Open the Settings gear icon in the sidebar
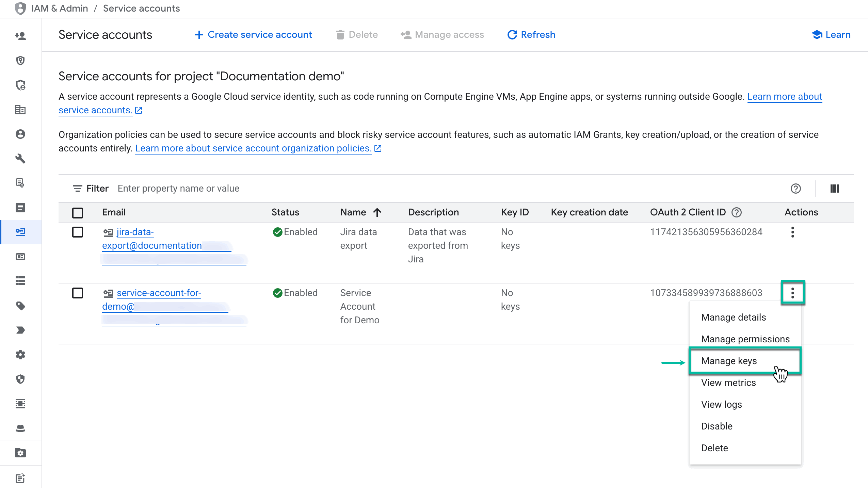868x488 pixels. click(20, 354)
